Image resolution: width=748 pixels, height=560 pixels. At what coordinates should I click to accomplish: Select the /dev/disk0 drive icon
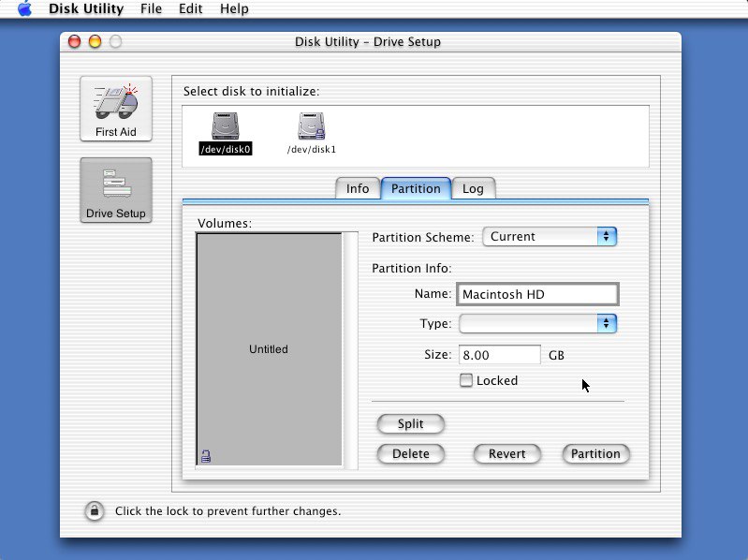point(226,133)
